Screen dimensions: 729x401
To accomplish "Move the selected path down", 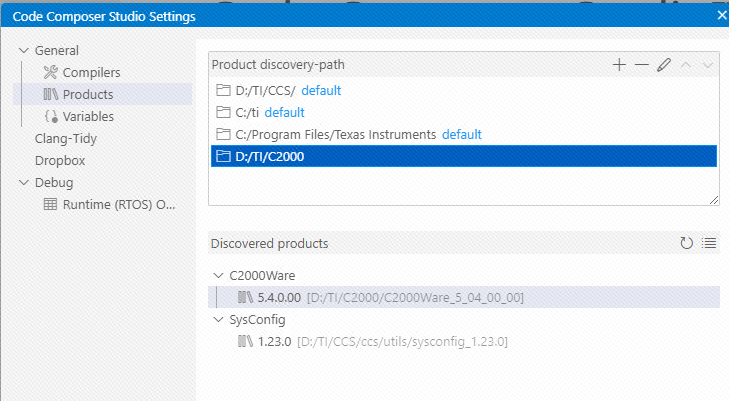I will click(708, 65).
